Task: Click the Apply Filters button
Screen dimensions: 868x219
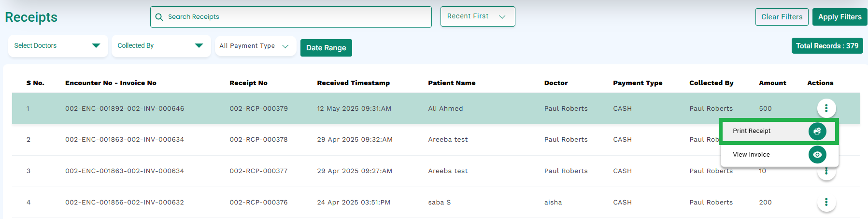Action: (840, 17)
